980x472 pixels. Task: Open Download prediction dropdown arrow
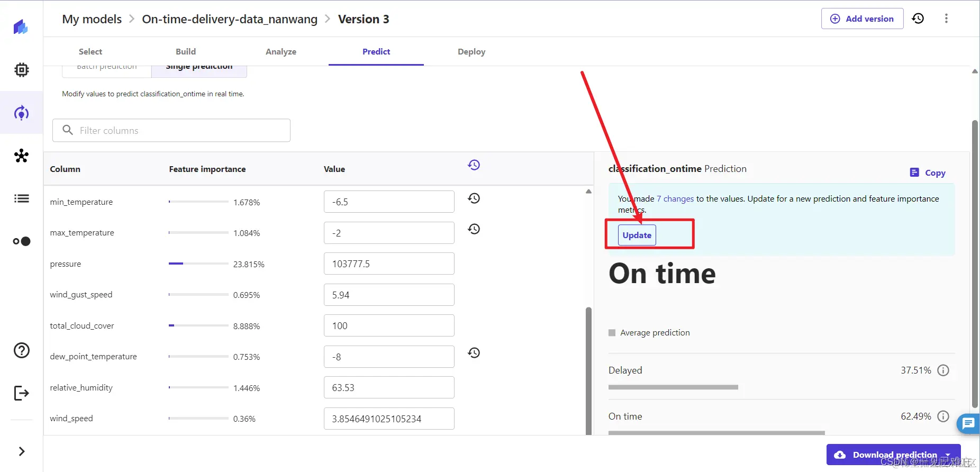[948, 455]
